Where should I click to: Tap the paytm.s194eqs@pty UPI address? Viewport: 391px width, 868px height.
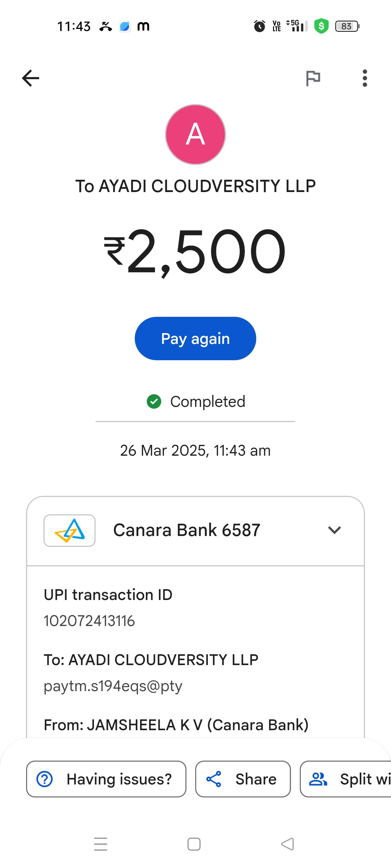(x=113, y=686)
